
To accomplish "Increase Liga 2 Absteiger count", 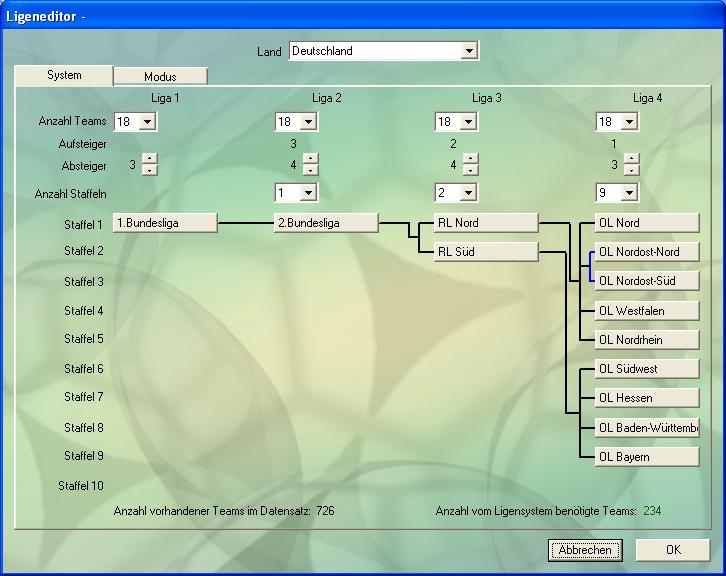I will coord(310,159).
